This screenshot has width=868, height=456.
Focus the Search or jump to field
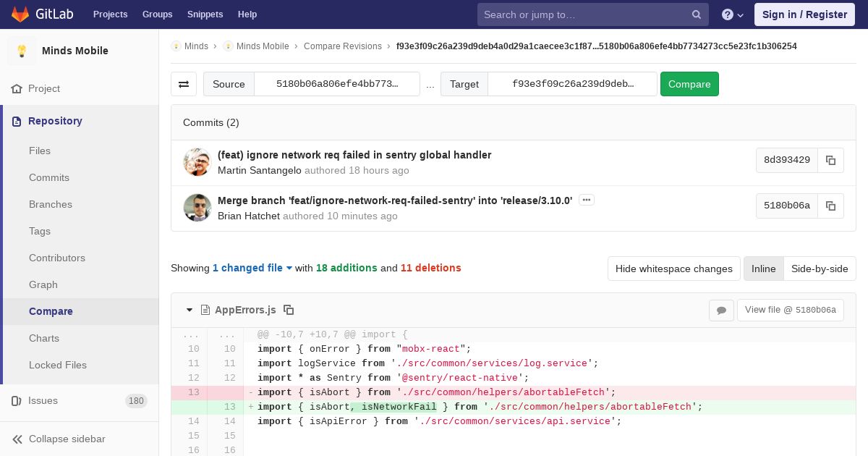pyautogui.click(x=582, y=14)
